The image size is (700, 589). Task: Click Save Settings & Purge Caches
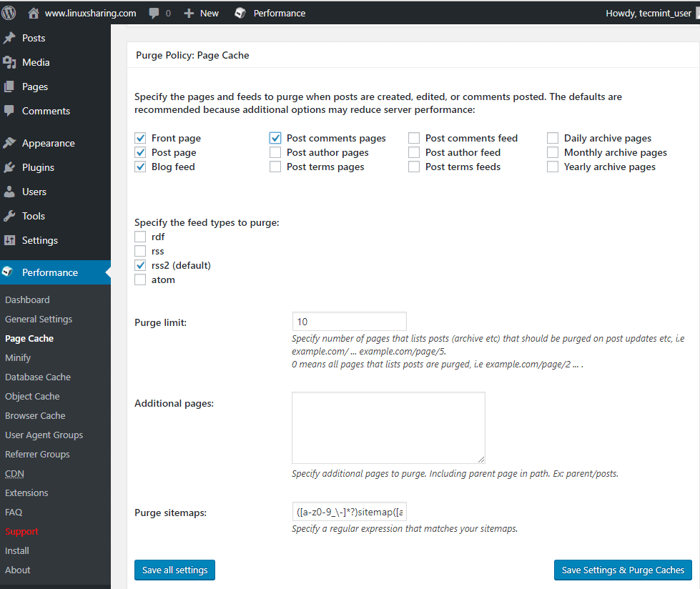623,570
